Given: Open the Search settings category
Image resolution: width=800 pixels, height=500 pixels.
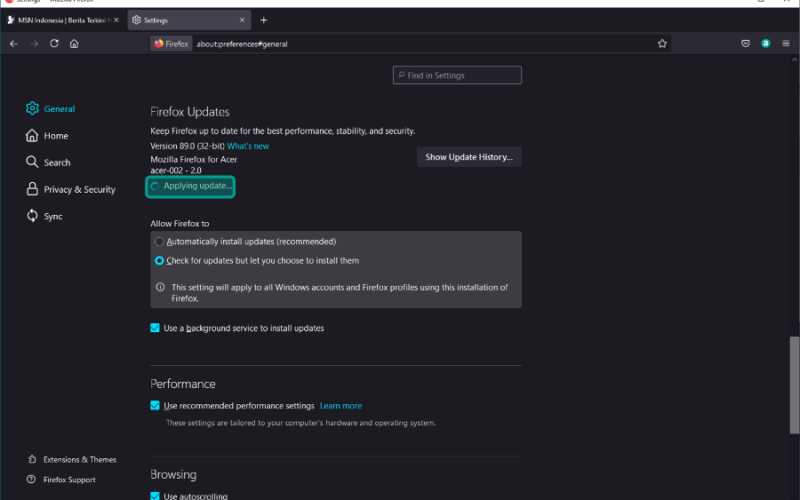Looking at the screenshot, I should 48,162.
